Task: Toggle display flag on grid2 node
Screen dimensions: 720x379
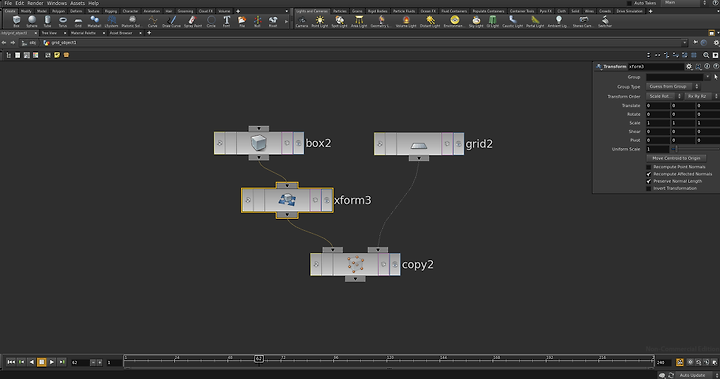Action: pyautogui.click(x=459, y=144)
